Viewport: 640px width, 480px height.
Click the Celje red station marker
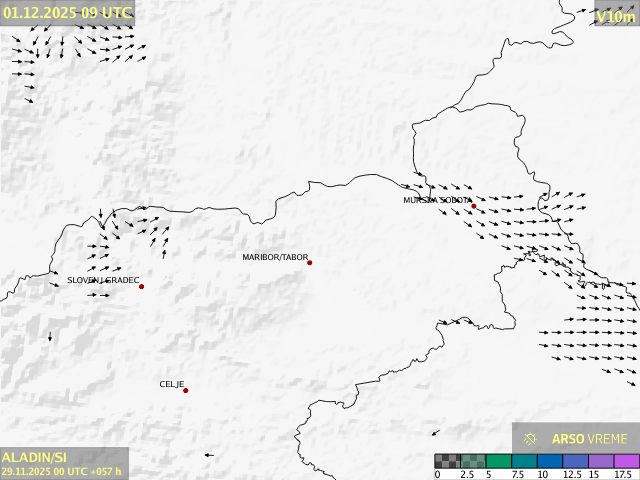[x=186, y=391]
